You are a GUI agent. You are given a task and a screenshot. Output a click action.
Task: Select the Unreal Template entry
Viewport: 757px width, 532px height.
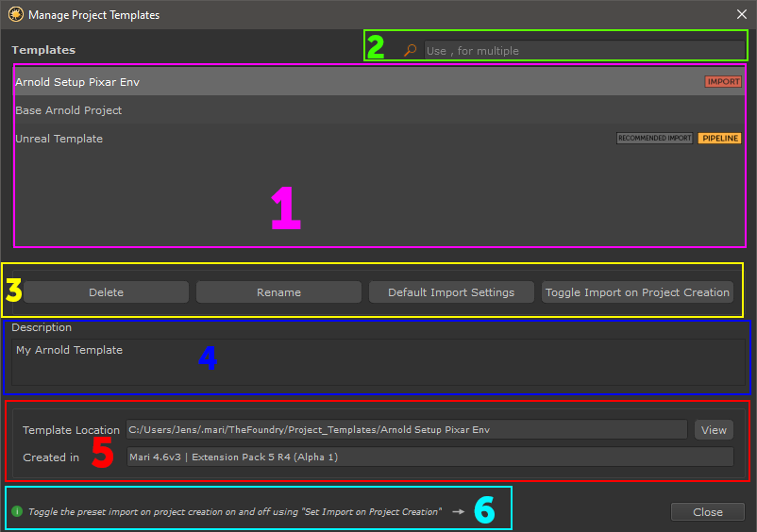pos(59,139)
